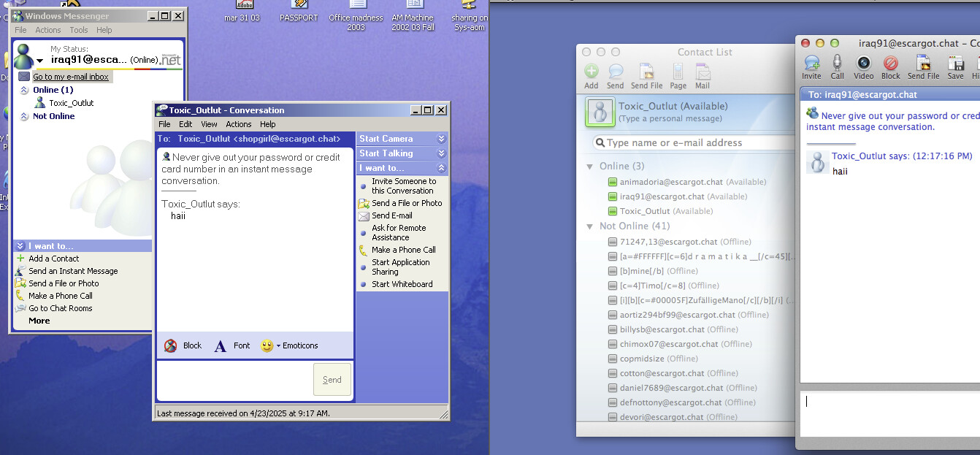Click the Save icon in Mac chat toolbar
This screenshot has height=455, width=980.
point(955,63)
